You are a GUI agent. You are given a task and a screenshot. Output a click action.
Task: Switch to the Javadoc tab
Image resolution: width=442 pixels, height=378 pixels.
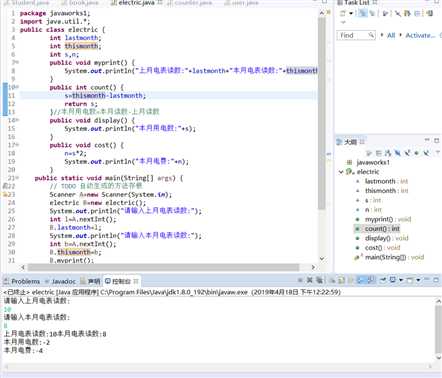(60, 281)
